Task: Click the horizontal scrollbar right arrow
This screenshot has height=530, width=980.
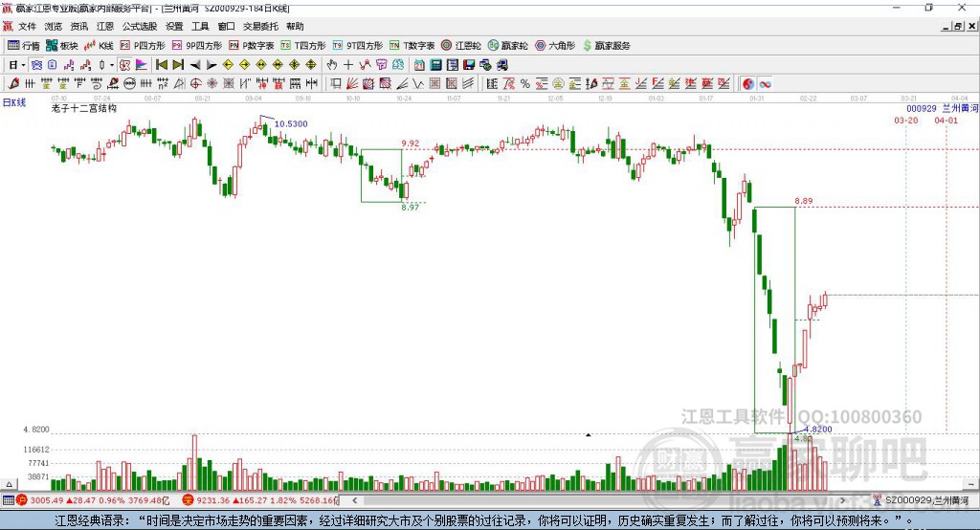Action: pos(842,500)
